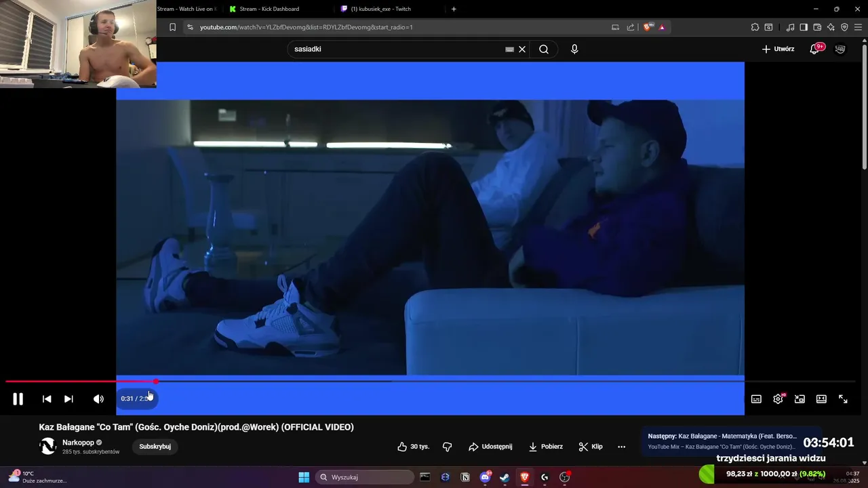This screenshot has width=868, height=488.
Task: Toggle subtitles in the player
Action: pos(756,399)
